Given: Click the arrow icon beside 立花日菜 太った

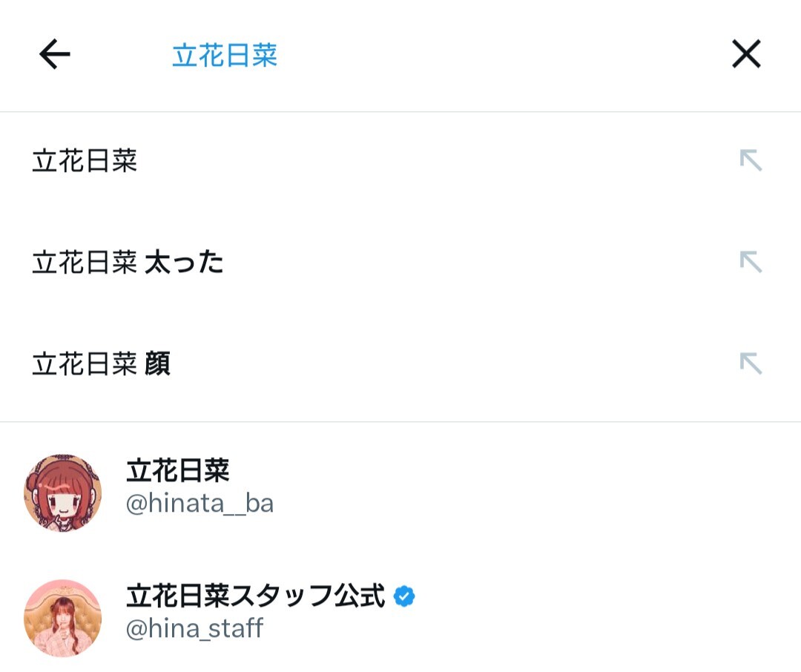Looking at the screenshot, I should [x=751, y=262].
